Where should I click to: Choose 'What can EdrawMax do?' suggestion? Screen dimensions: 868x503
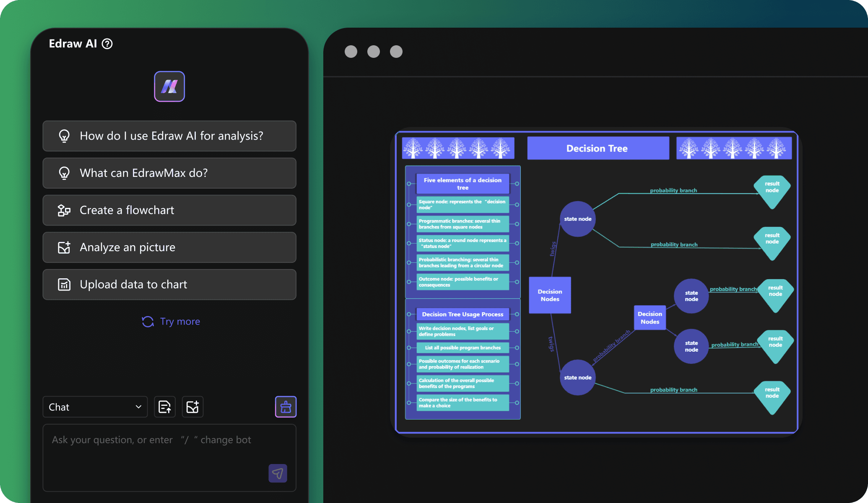[x=169, y=173]
